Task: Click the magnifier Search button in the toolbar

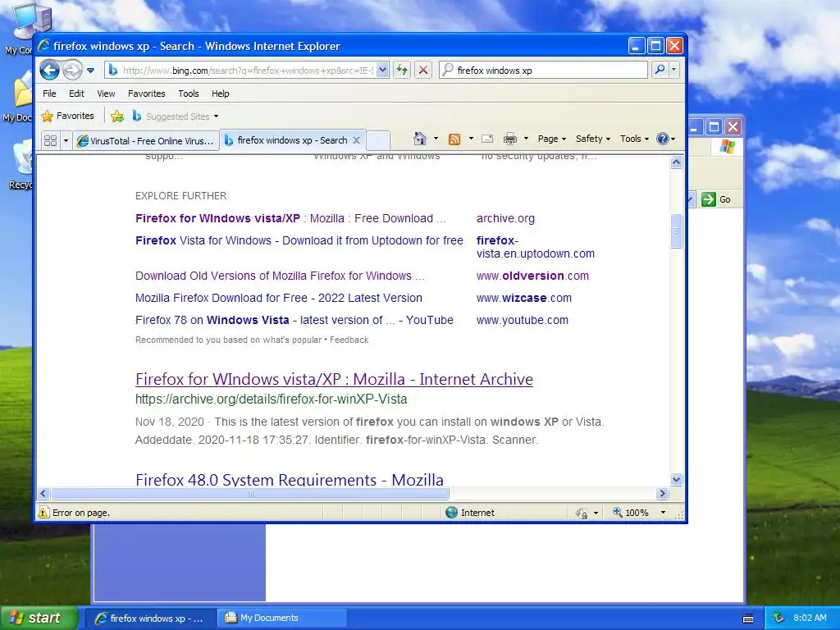Action: click(x=660, y=71)
